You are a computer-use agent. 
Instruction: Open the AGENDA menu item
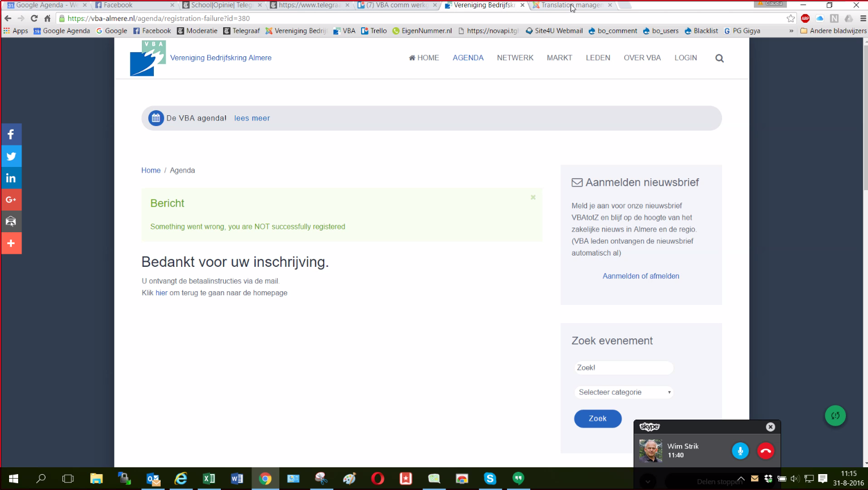point(468,58)
